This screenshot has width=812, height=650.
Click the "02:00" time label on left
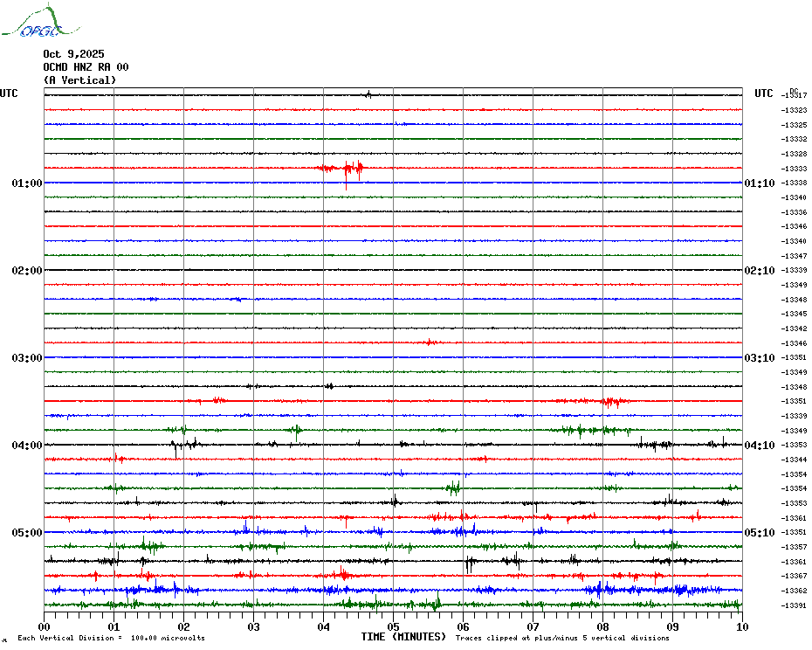(27, 271)
